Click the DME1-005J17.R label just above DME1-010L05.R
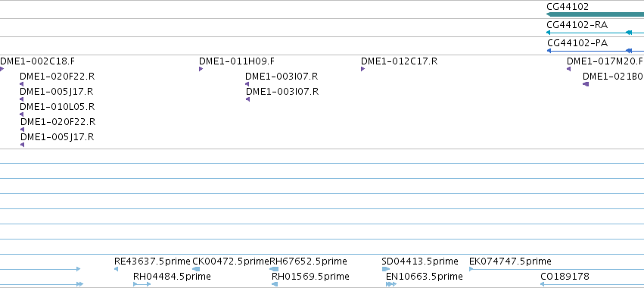644x288 pixels. pos(56,92)
